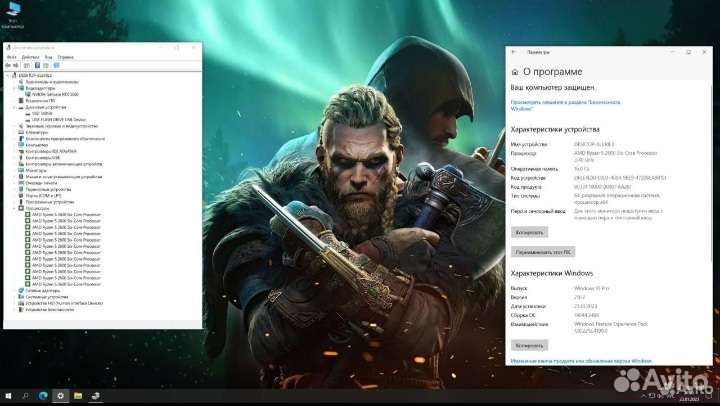Collapse the root DESKTOP computer node
This screenshot has width=720, height=406.
[x=8, y=75]
